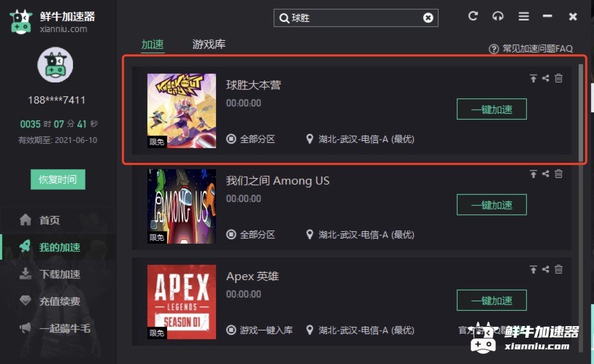Image resolution: width=594 pixels, height=364 pixels.
Task: Clear the search box with X icon
Action: coord(428,18)
